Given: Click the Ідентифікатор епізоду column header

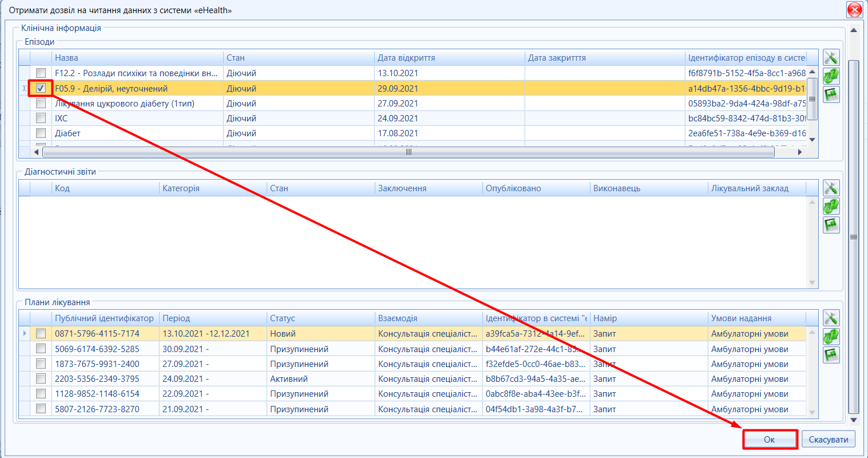Looking at the screenshot, I should tap(746, 58).
